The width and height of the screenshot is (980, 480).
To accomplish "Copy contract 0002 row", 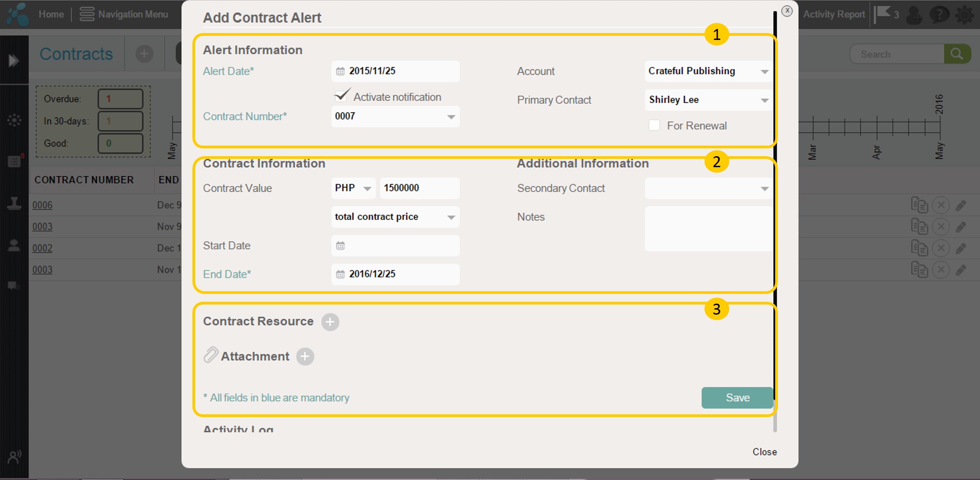I will click(x=919, y=248).
